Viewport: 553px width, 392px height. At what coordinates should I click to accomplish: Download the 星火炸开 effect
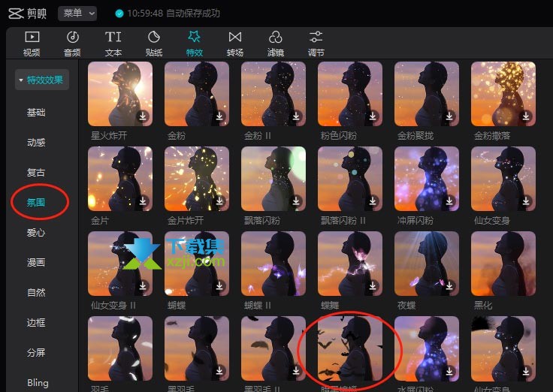click(x=143, y=116)
